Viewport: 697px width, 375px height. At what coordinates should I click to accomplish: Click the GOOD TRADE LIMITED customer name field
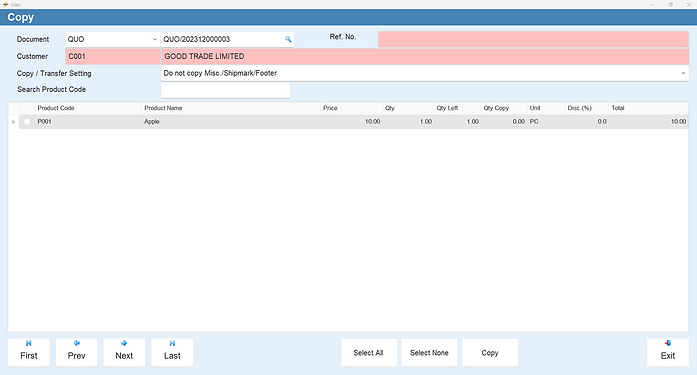click(425, 56)
